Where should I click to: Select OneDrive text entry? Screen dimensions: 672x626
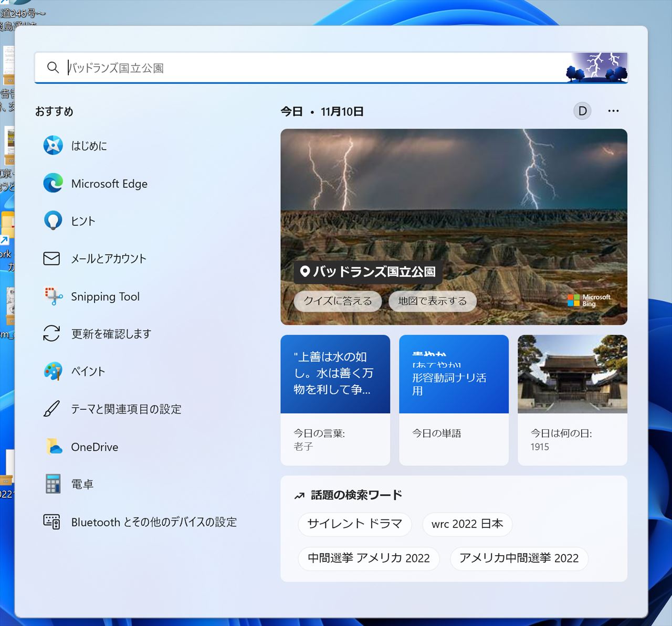[x=94, y=447]
